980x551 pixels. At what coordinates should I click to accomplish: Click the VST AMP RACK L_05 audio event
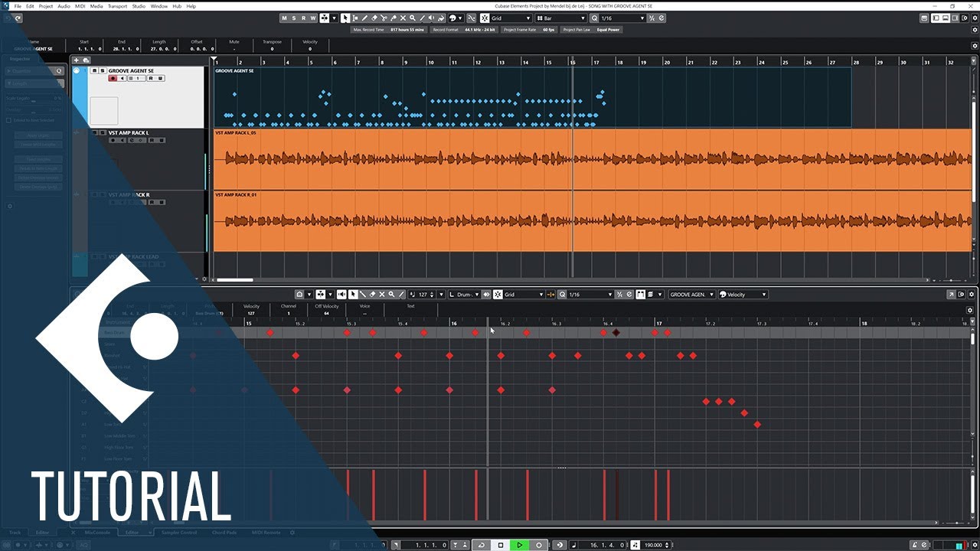593,159
